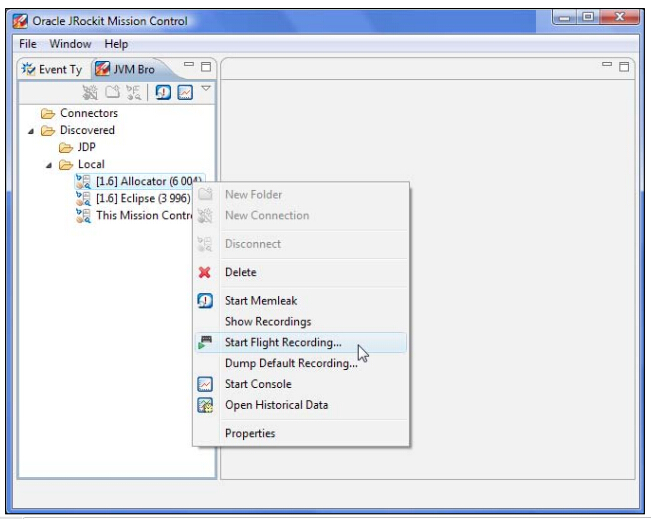Switch to the Event Types tab
The image size is (651, 519).
pyautogui.click(x=52, y=69)
